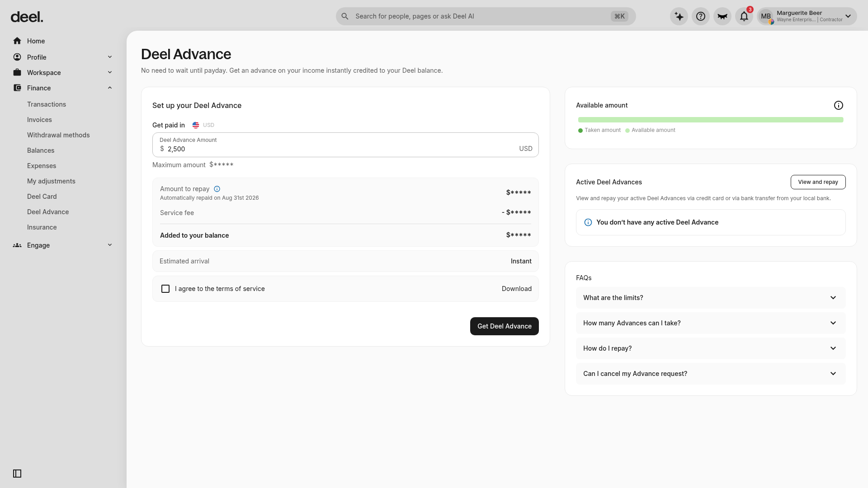The width and height of the screenshot is (868, 488).
Task: Expand the Engage menu chevron
Action: 110,245
